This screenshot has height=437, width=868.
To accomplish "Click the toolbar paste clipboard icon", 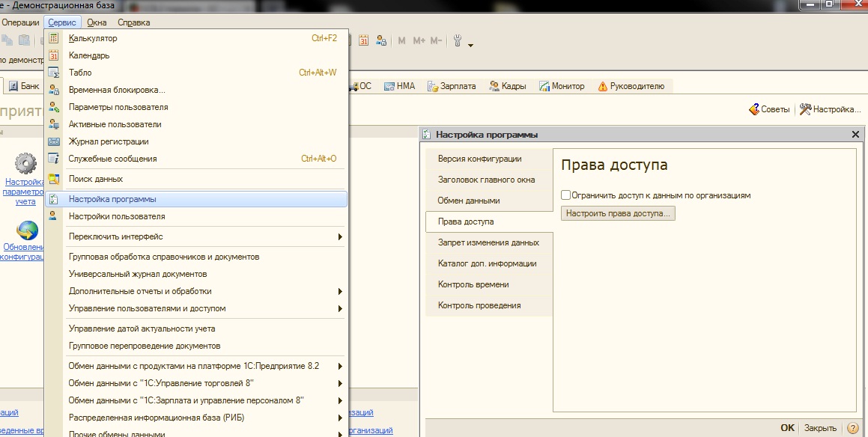I will coord(24,40).
